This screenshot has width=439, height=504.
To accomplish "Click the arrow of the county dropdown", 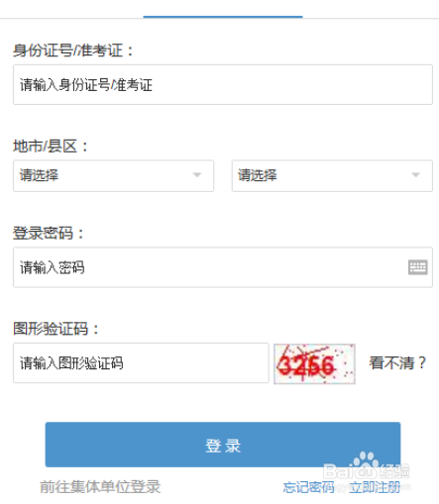I will click(x=415, y=175).
